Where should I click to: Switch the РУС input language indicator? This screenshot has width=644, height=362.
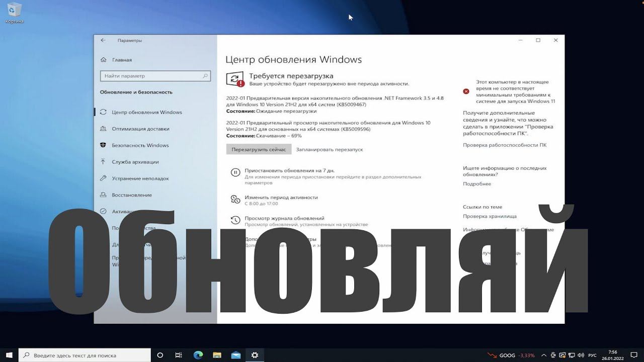593,355
